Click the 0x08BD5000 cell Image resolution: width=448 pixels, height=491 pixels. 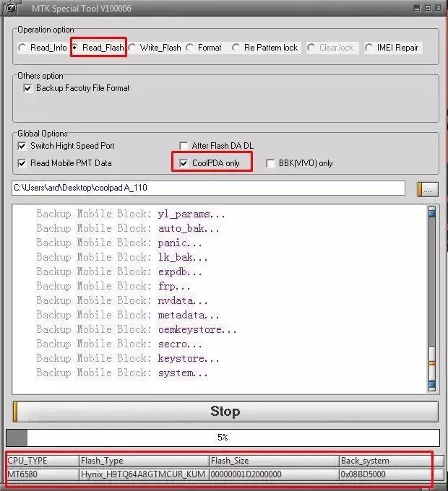[392, 474]
